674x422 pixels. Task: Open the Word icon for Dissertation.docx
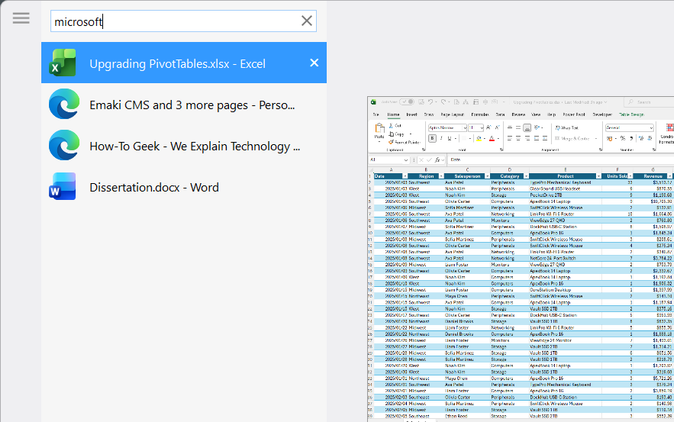click(x=64, y=187)
